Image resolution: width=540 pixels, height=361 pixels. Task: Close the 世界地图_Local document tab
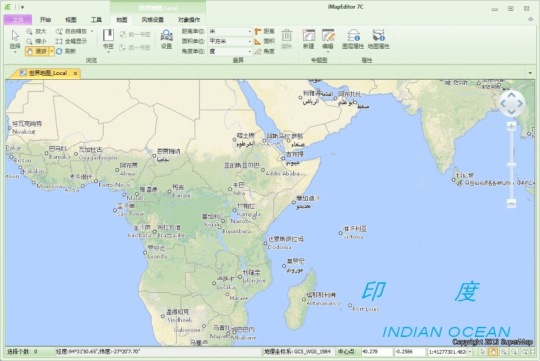tap(75, 73)
